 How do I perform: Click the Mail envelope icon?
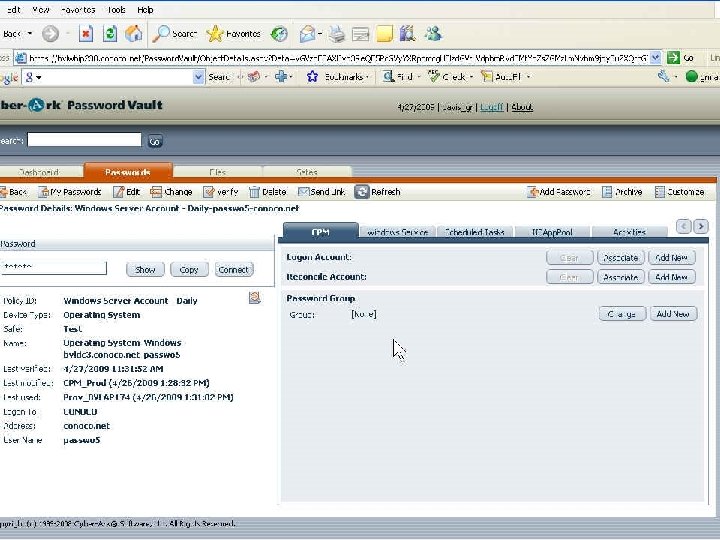(x=307, y=34)
